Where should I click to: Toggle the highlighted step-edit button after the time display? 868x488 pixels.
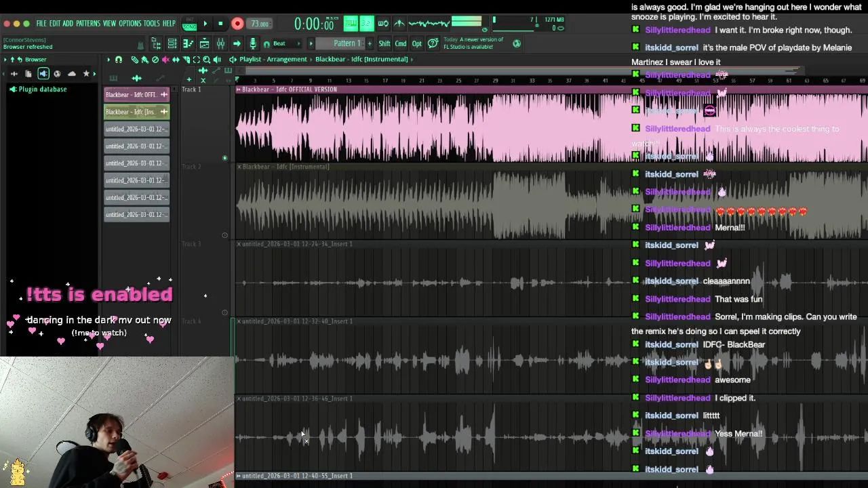[x=351, y=24]
